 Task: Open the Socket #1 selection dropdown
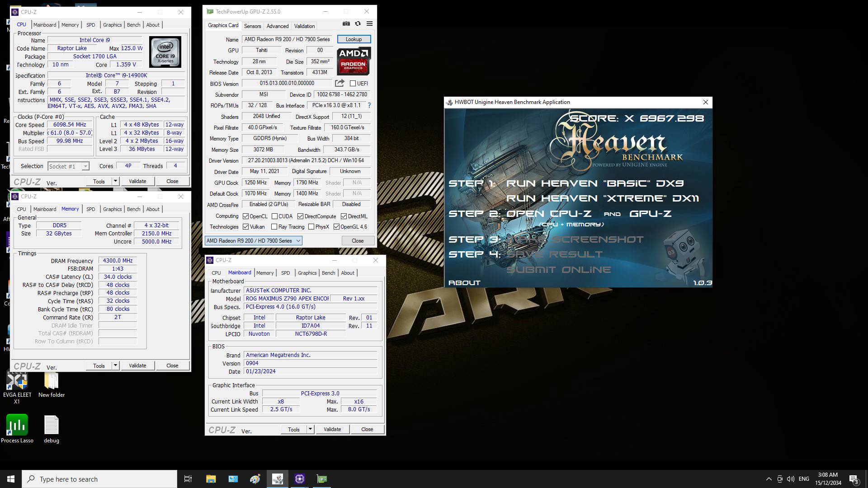(x=68, y=166)
